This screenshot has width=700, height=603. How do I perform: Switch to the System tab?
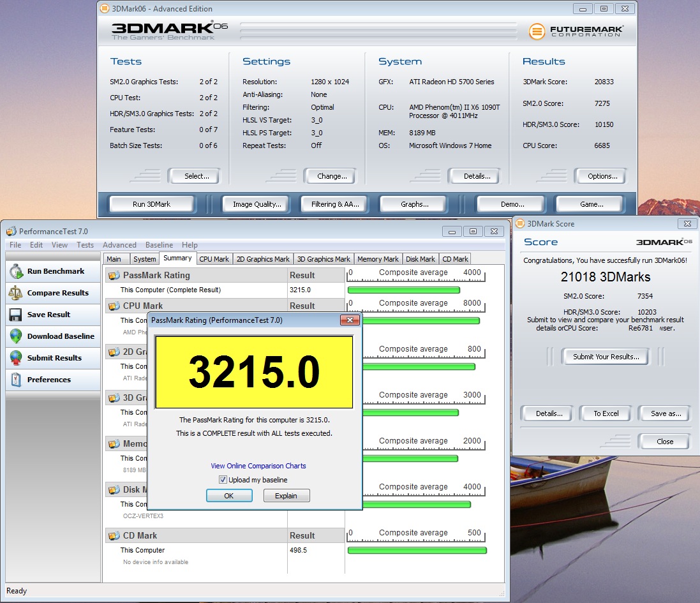pyautogui.click(x=145, y=259)
